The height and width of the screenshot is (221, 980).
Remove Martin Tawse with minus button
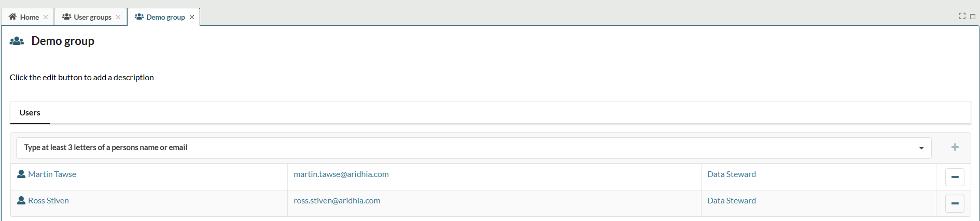[x=955, y=177]
